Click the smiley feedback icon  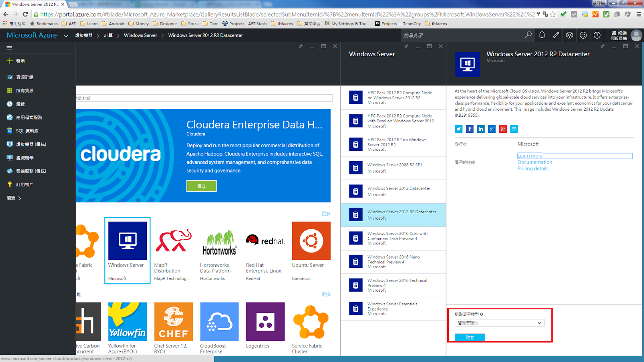pyautogui.click(x=583, y=35)
